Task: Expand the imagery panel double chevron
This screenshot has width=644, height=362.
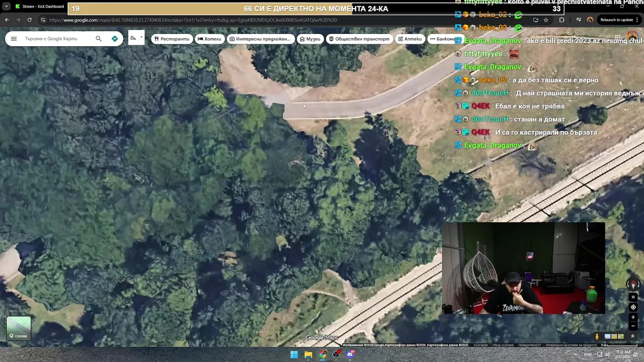Action: point(632,336)
